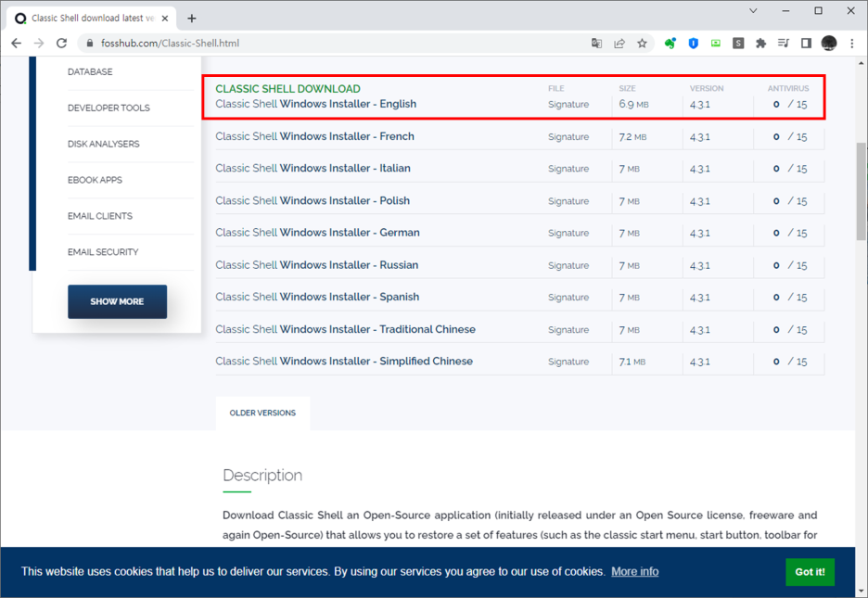
Task: Click the address bar URL
Action: coord(170,44)
